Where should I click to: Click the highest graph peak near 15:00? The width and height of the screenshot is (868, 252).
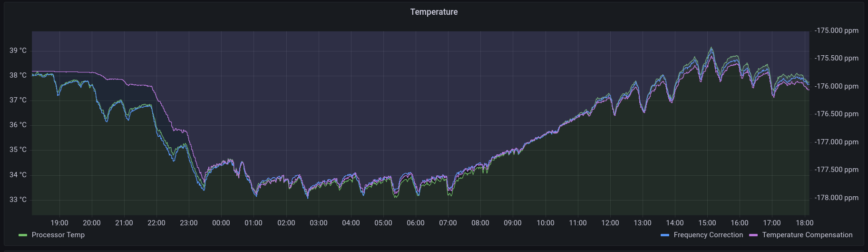(711, 48)
